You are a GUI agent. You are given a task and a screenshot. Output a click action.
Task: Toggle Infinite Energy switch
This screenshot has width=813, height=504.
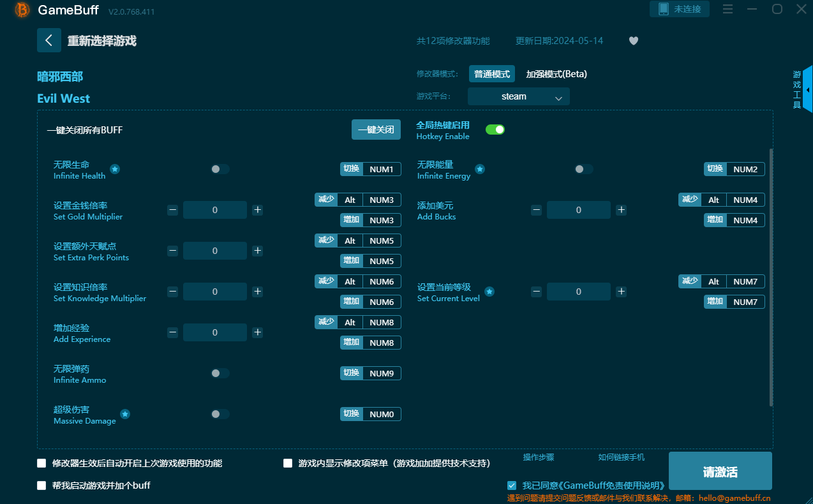pos(584,169)
